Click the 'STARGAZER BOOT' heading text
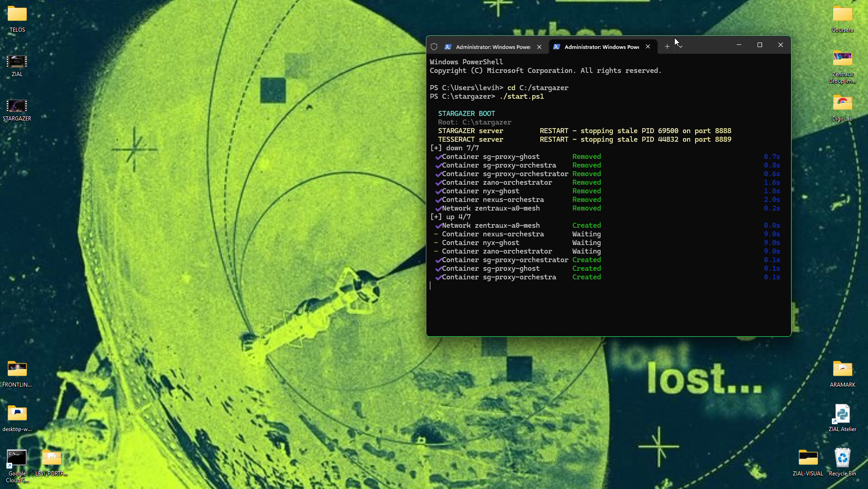Screen dimensions: 868x489 [x=467, y=114]
